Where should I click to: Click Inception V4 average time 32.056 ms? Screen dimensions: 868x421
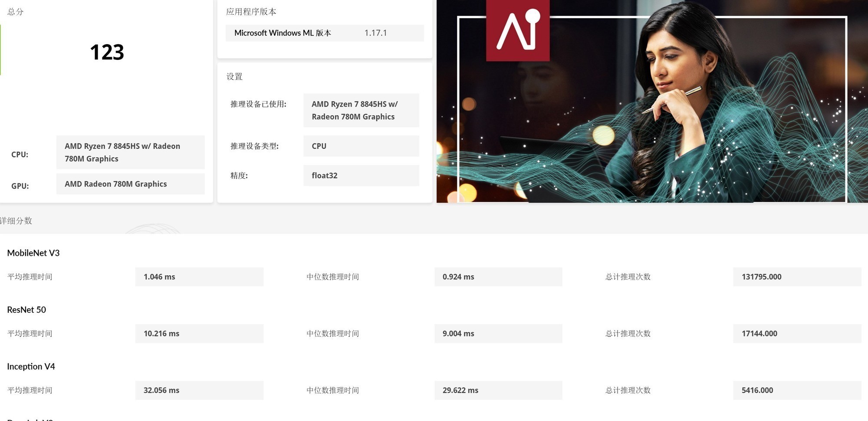pyautogui.click(x=199, y=390)
